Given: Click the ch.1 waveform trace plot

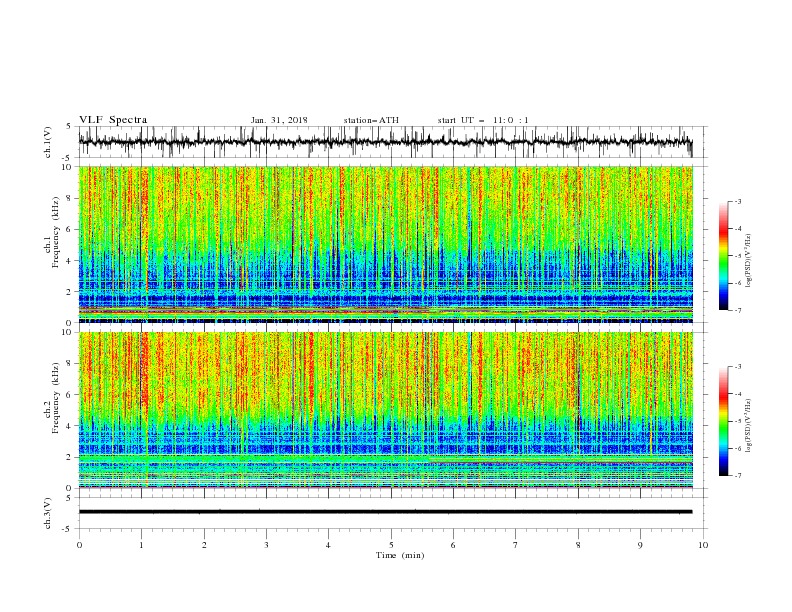Looking at the screenshot, I should pyautogui.click(x=386, y=142).
